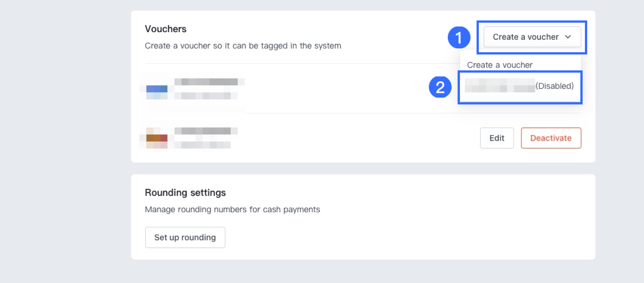The width and height of the screenshot is (644, 283).
Task: Click the blue circular badge numbered 2
Action: [439, 88]
